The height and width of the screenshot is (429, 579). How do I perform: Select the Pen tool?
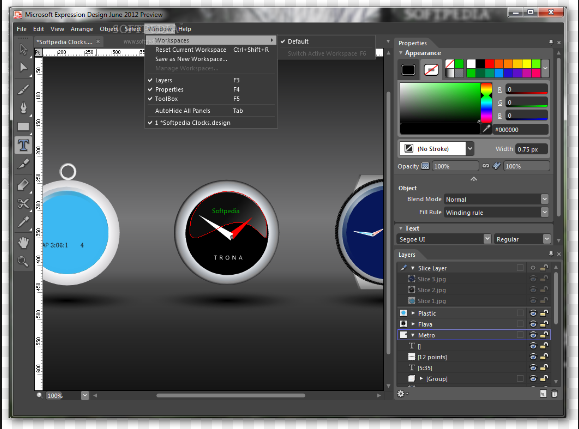coord(23,108)
